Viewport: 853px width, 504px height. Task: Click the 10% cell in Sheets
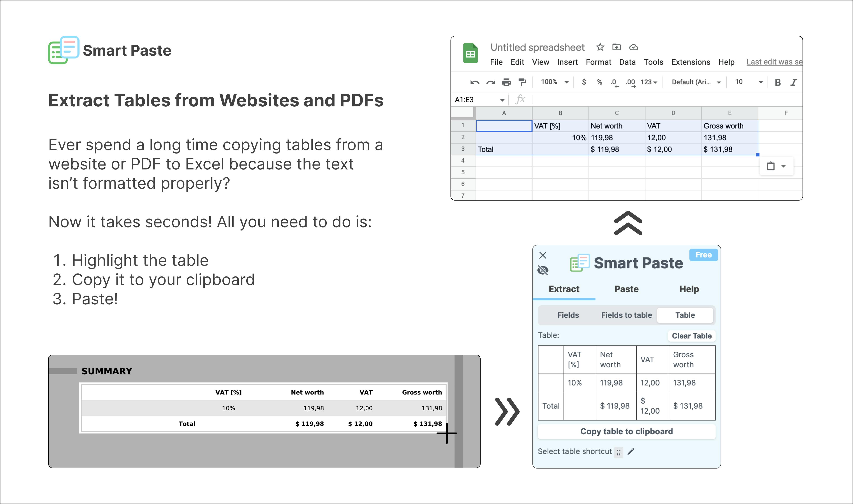[560, 137]
